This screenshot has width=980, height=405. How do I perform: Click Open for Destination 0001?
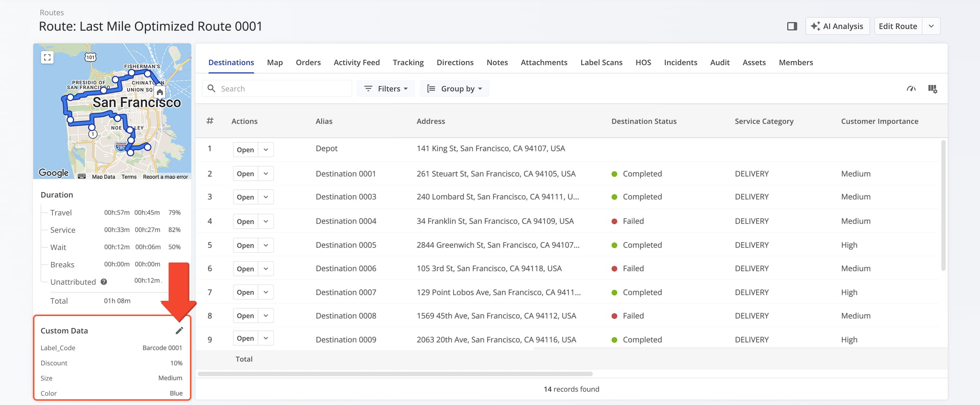point(245,174)
